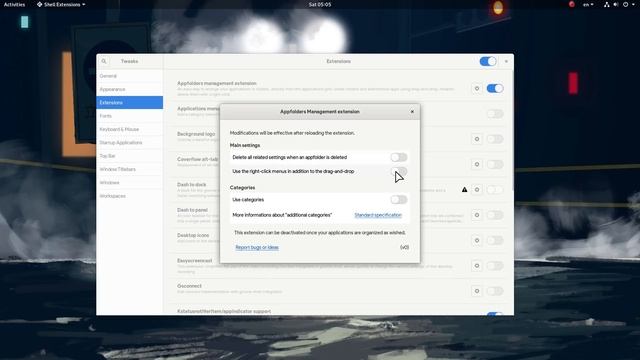
Task: Close the Appfolders Management extension dialog
Action: (x=412, y=111)
